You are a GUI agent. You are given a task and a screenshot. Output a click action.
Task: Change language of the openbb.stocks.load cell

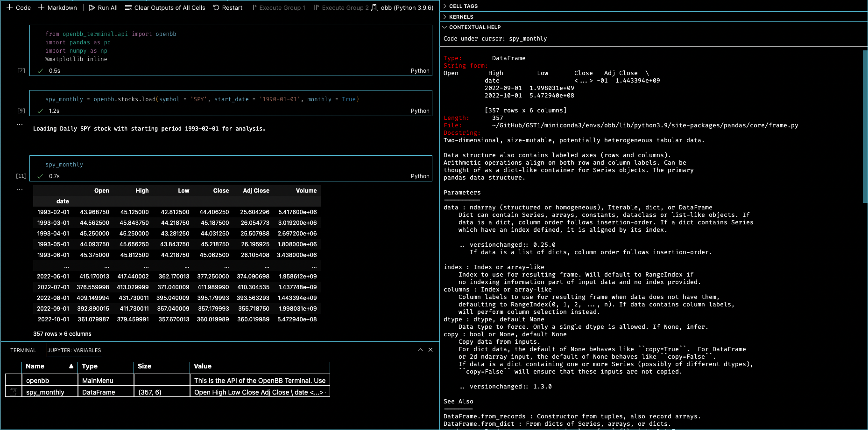click(420, 111)
